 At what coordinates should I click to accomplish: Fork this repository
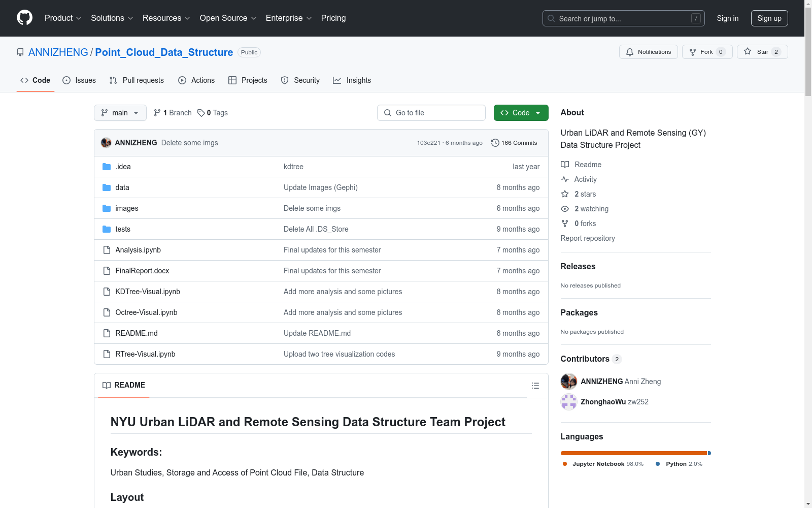[x=707, y=52]
